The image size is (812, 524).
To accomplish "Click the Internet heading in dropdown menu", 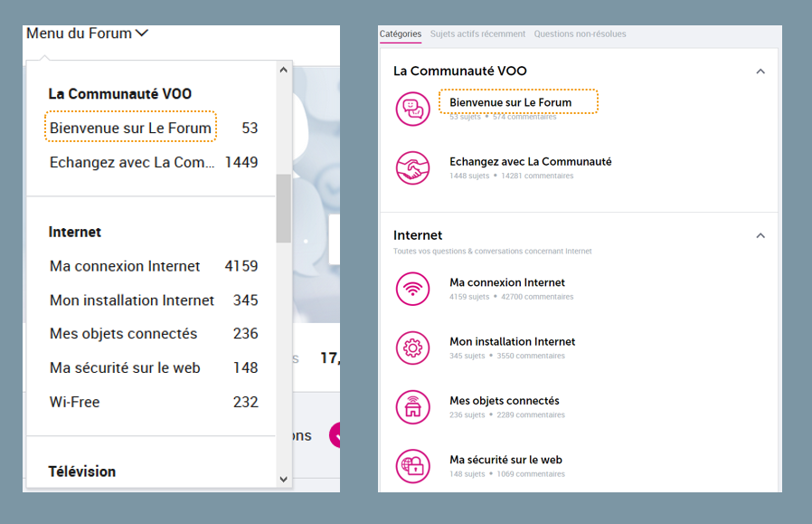I will [x=74, y=232].
